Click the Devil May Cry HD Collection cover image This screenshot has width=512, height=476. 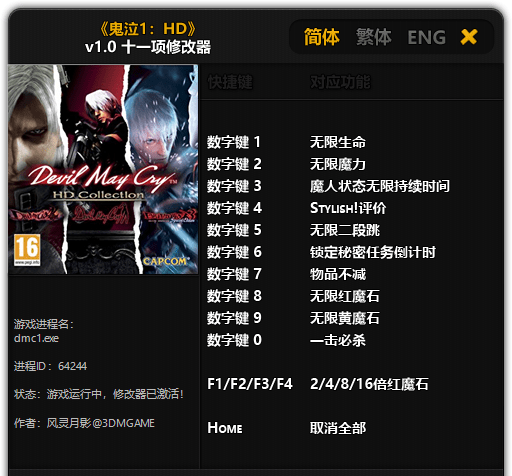pyautogui.click(x=103, y=169)
